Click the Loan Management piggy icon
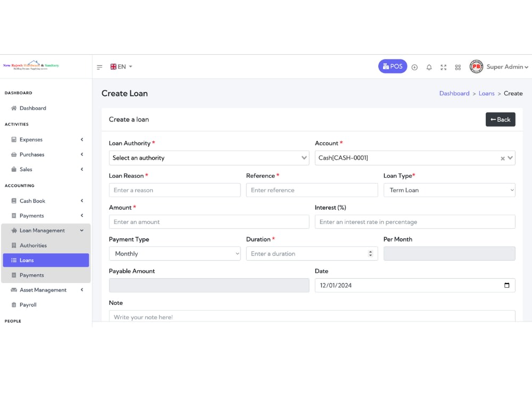 click(x=14, y=230)
